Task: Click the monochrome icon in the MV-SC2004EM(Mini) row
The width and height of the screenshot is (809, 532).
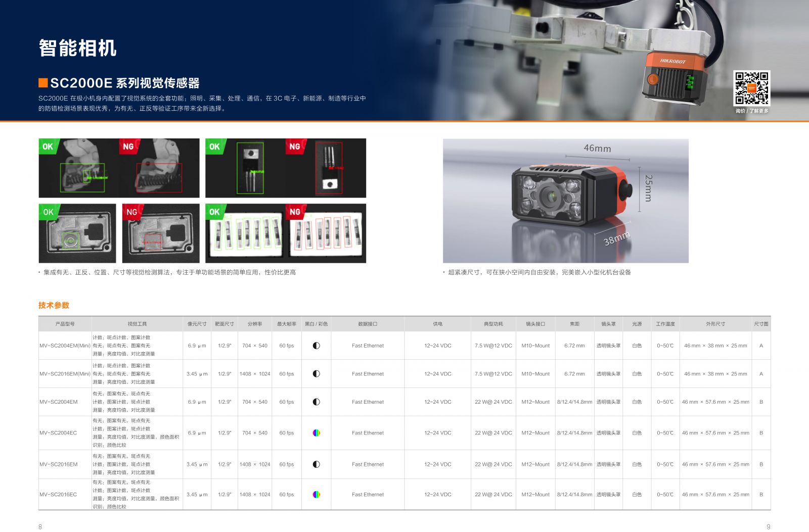Action: coord(317,346)
